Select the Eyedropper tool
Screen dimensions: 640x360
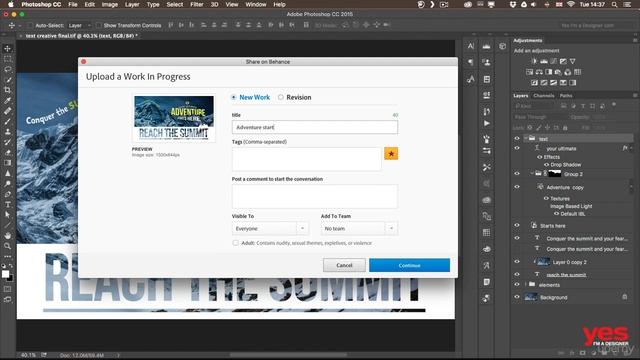[x=8, y=100]
